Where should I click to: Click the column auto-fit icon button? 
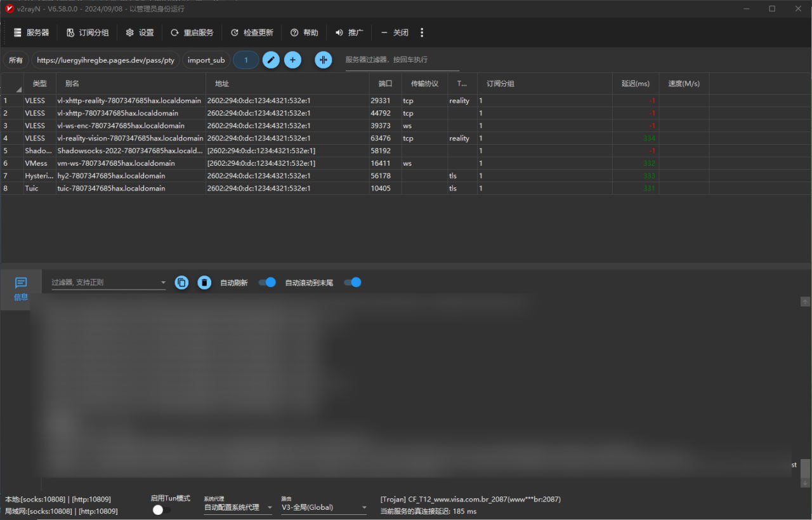coord(324,60)
